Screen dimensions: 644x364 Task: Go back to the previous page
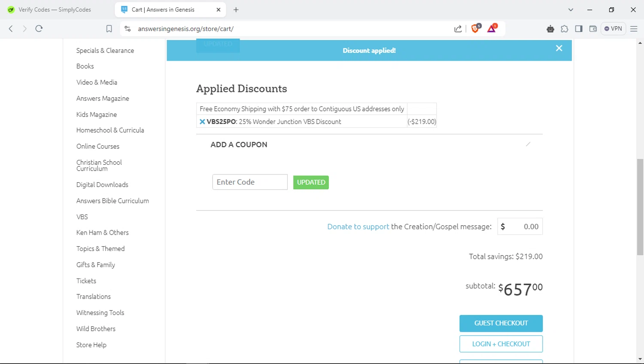11,29
